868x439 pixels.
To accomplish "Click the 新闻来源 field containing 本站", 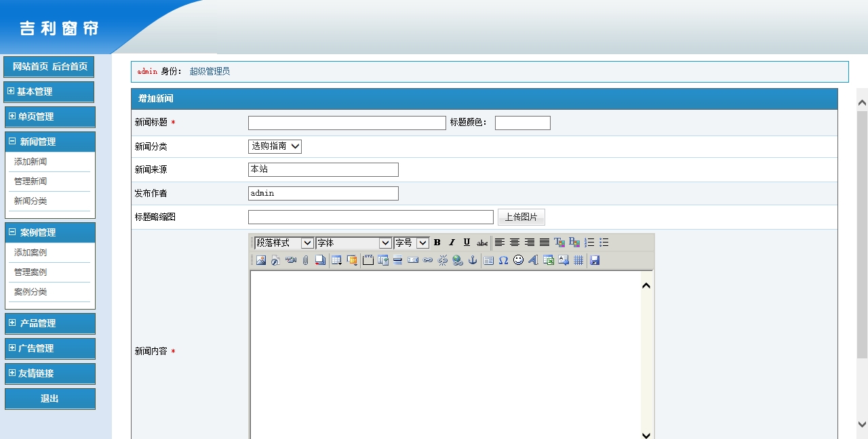I will pyautogui.click(x=323, y=169).
